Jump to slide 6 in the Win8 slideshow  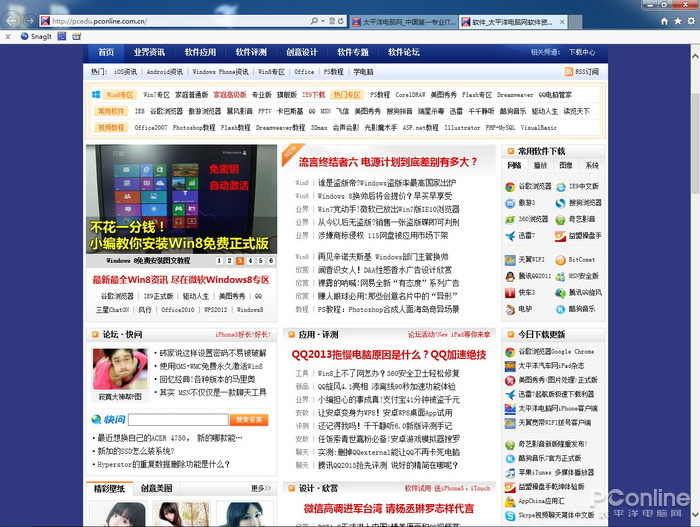pos(271,261)
